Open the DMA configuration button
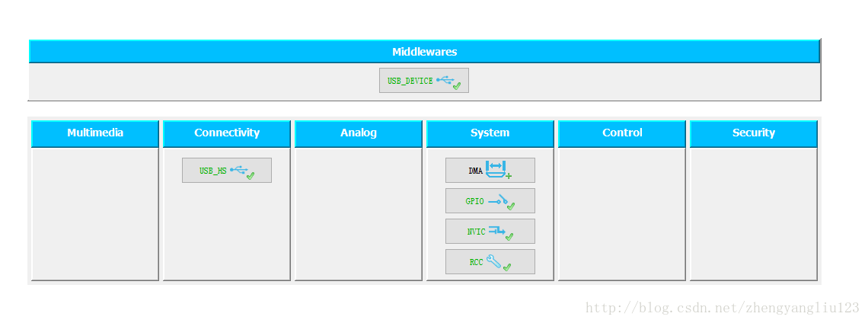The height and width of the screenshot is (323, 868). 490,170
